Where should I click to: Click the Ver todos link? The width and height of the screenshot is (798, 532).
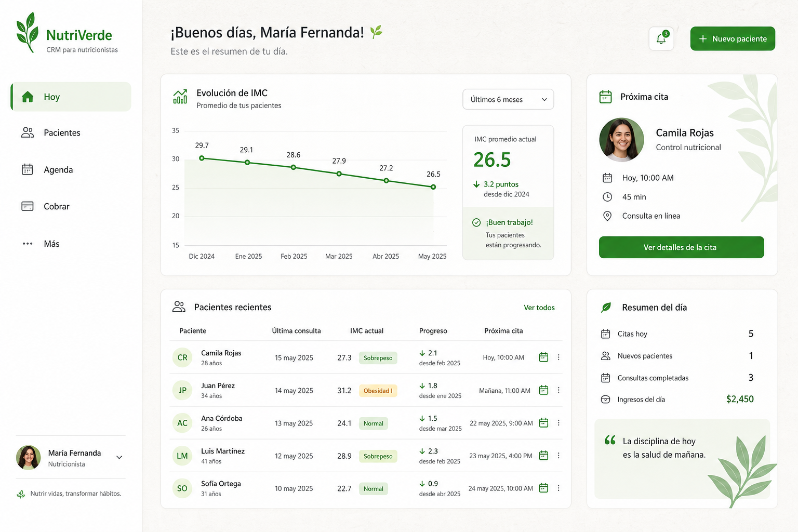[539, 308]
